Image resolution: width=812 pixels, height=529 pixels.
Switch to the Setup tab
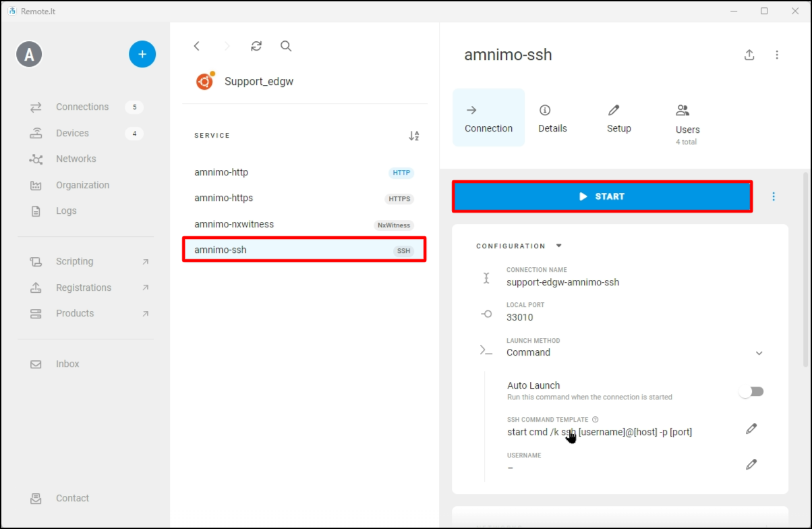[618, 118]
